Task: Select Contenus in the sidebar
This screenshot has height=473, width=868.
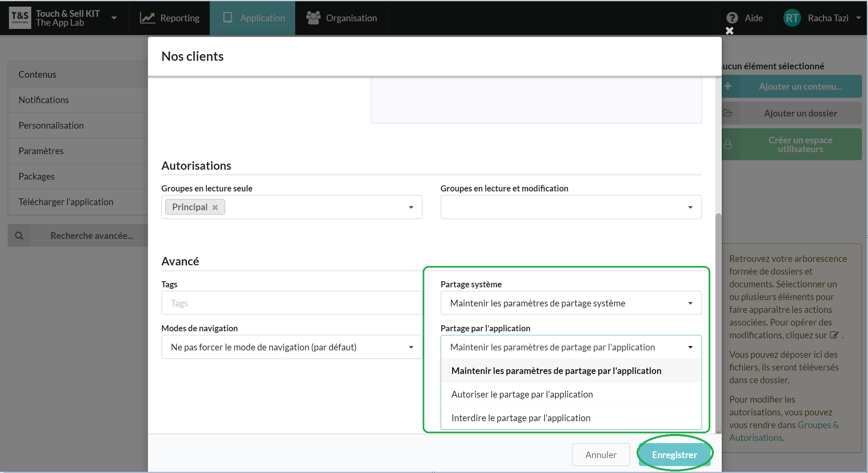Action: tap(78, 74)
